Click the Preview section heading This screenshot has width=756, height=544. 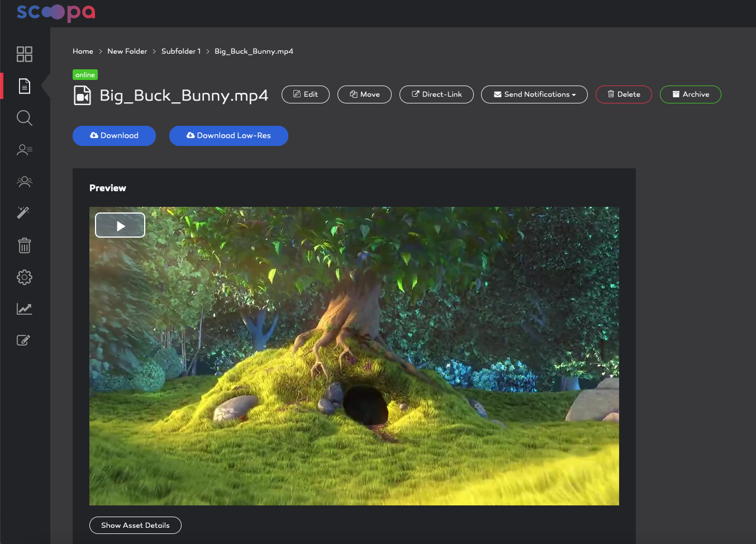(x=108, y=188)
